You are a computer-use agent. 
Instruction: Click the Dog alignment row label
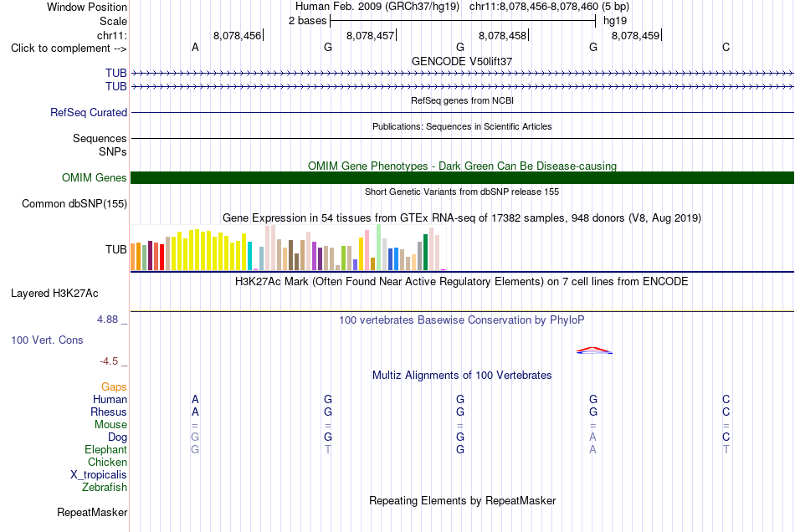117,437
